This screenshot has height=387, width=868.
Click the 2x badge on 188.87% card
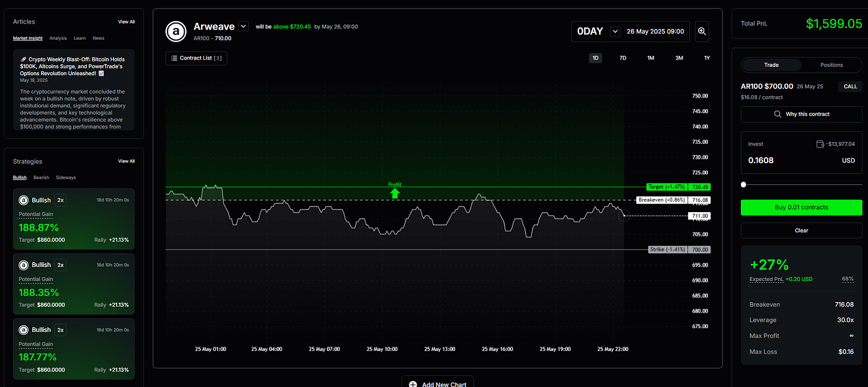point(60,200)
